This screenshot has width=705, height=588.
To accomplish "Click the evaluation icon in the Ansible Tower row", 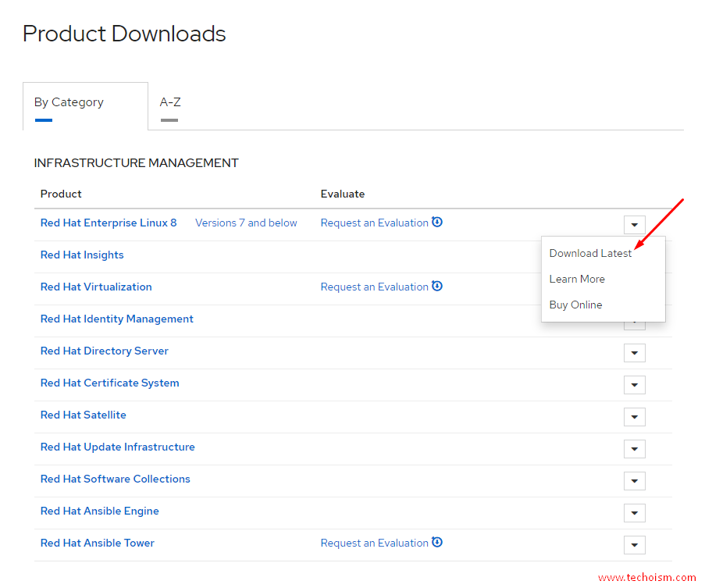I will point(437,542).
